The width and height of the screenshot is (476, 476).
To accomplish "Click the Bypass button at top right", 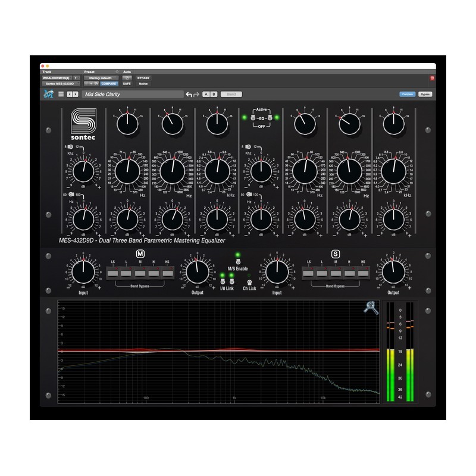I will 425,95.
